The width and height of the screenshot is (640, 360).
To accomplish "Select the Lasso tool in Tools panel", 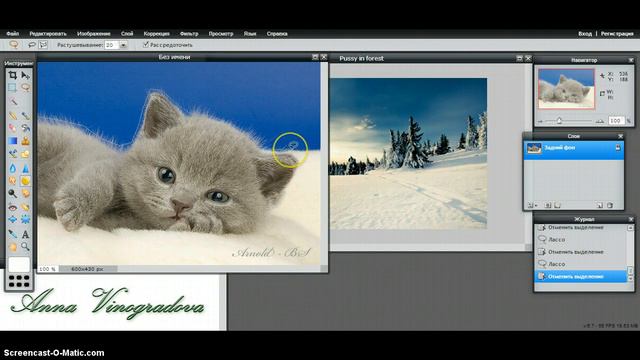I will tap(25, 87).
